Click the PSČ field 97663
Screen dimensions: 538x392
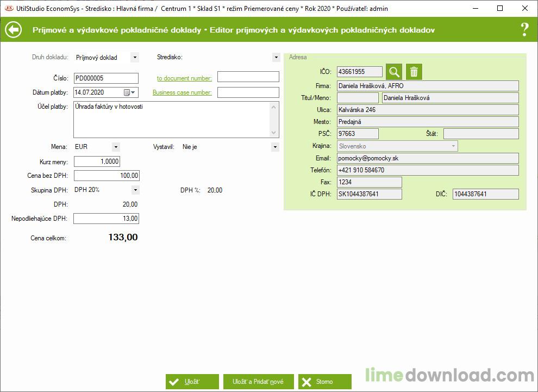tap(358, 134)
